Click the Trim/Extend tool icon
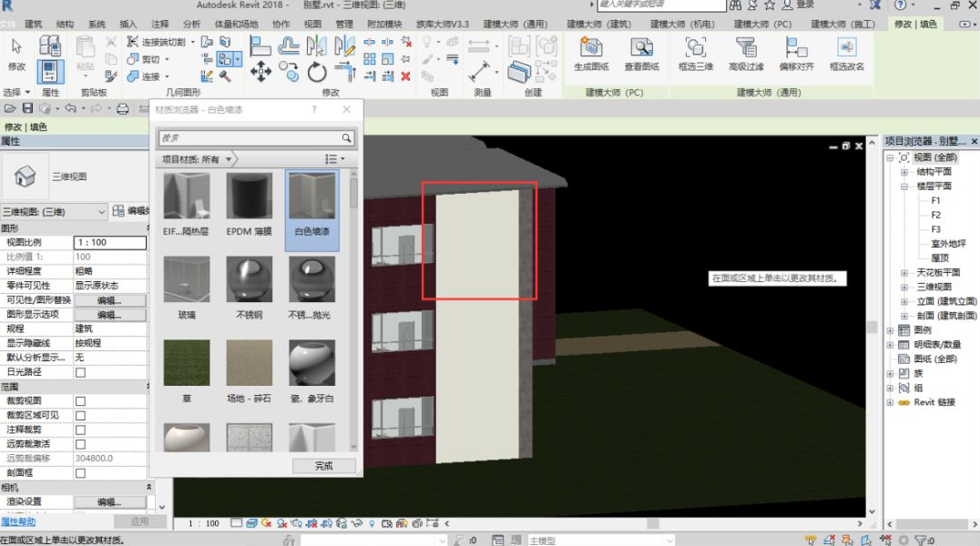 coord(345,72)
